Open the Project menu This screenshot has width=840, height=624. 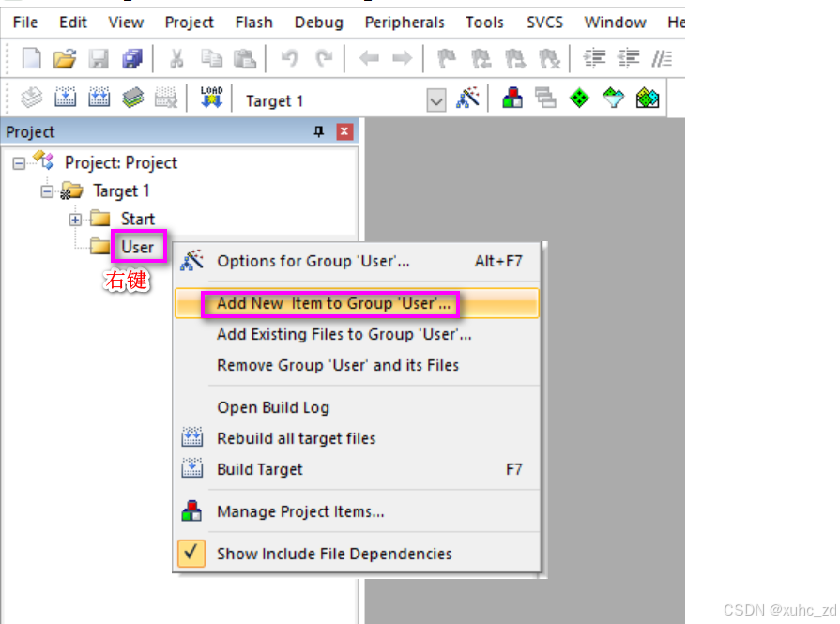click(189, 23)
